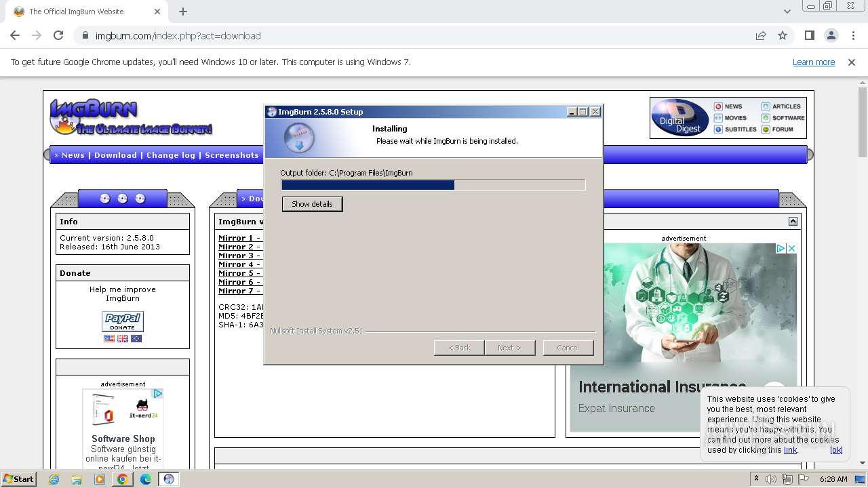Open the tab search dropdown arrow
The image size is (868, 488).
pyautogui.click(x=787, y=12)
